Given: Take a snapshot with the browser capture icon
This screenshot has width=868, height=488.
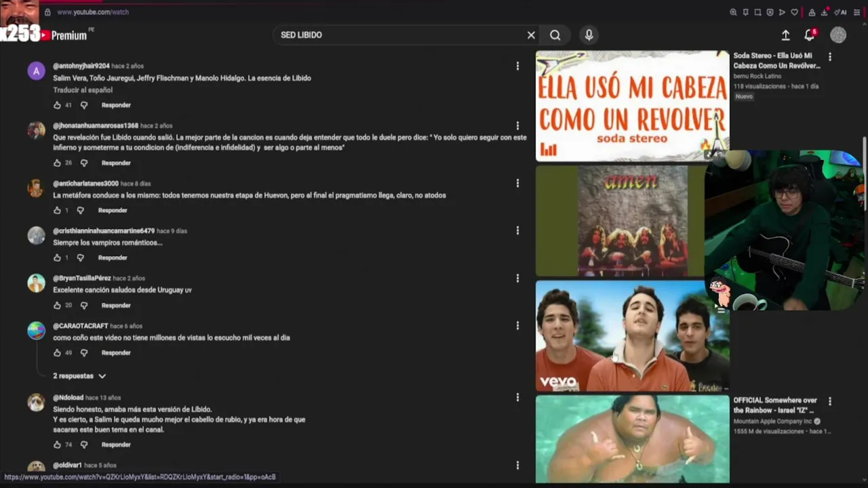Looking at the screenshot, I should pyautogui.click(x=757, y=12).
